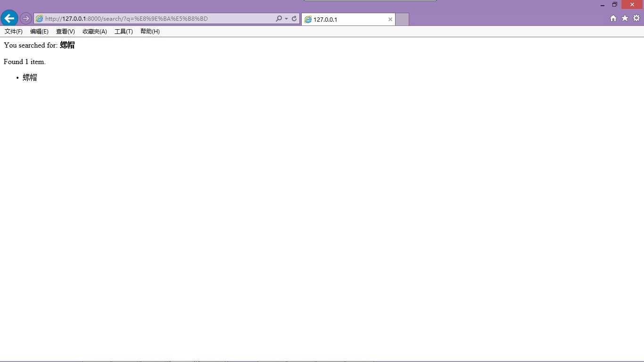Close the browser window
The height and width of the screenshot is (362, 644).
point(632,5)
